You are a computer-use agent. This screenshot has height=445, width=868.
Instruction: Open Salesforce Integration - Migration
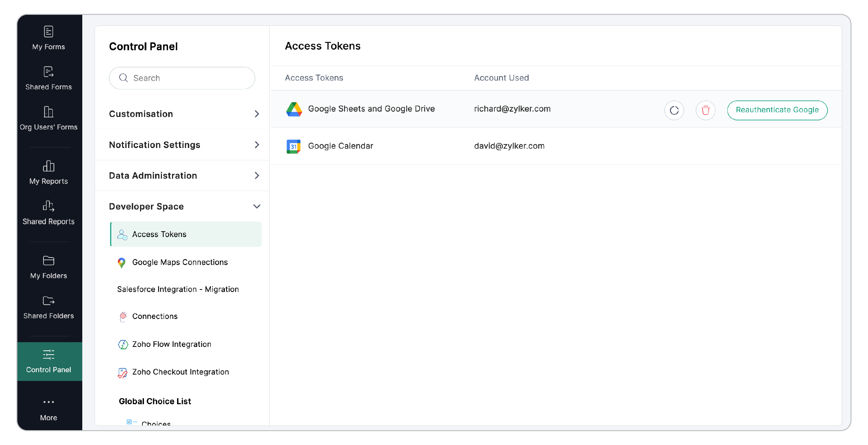click(178, 289)
